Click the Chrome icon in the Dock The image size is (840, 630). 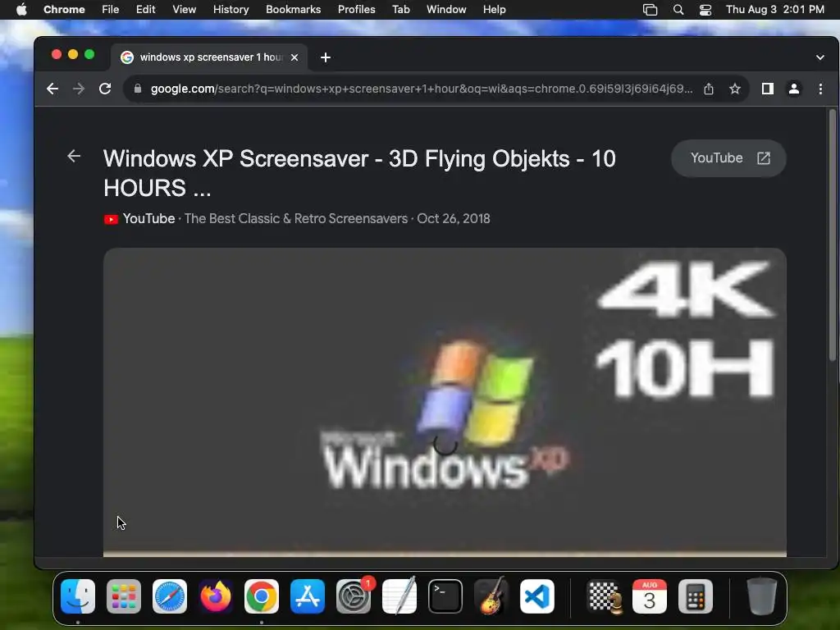pos(262,596)
